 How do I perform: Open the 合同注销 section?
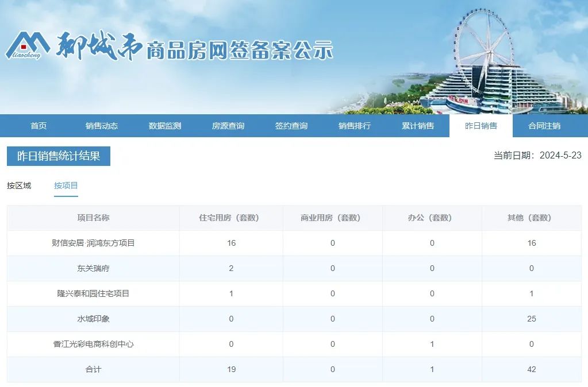pos(544,125)
